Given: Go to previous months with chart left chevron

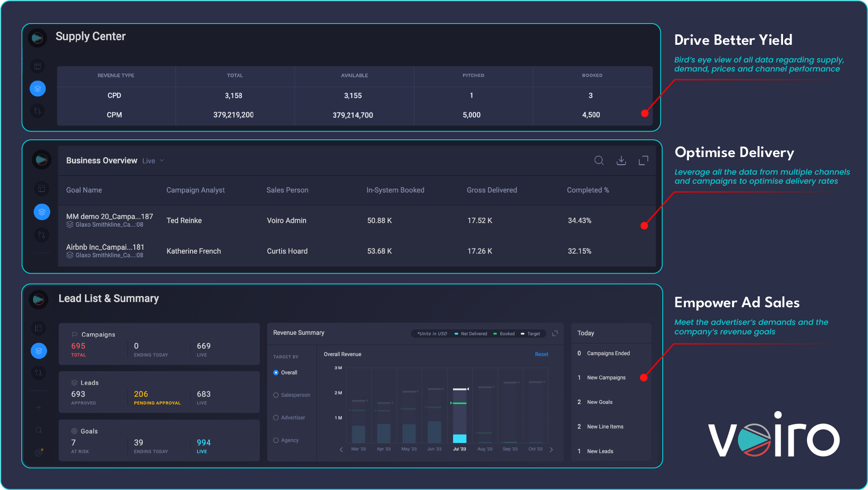Looking at the screenshot, I should click(x=341, y=449).
